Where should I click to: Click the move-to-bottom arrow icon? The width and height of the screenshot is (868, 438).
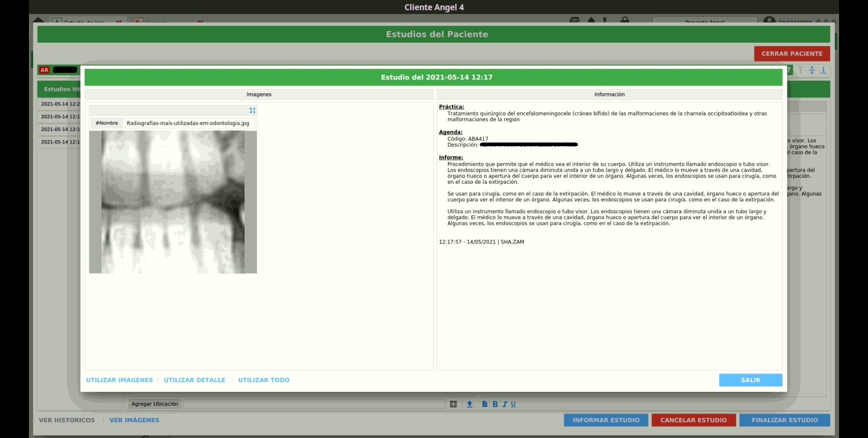coord(823,70)
